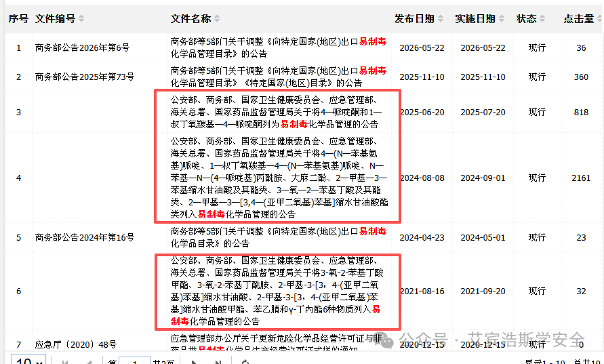Click the 状态 header label
This screenshot has width=604, height=364.
527,18
